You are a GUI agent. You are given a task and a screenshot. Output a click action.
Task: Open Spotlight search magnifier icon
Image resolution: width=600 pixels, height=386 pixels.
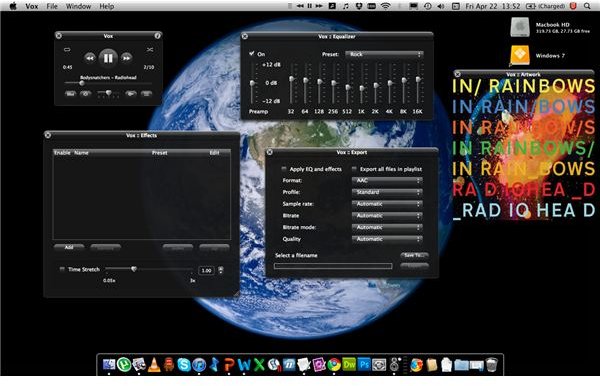click(587, 6)
